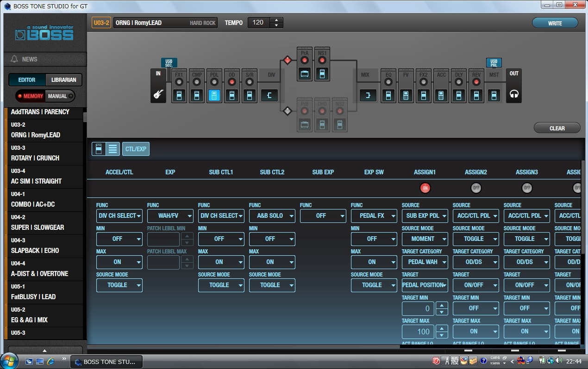Switch to the EDITOR tab
The height and width of the screenshot is (369, 588).
(x=27, y=80)
